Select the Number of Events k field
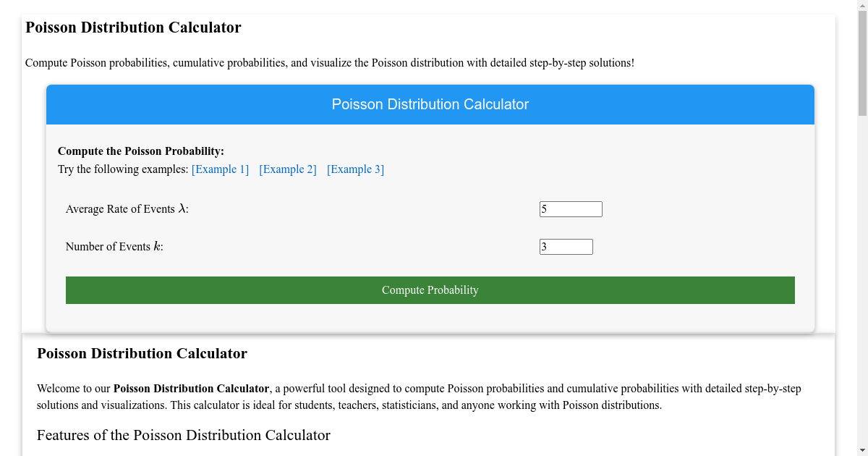Image resolution: width=868 pixels, height=456 pixels. [x=566, y=246]
